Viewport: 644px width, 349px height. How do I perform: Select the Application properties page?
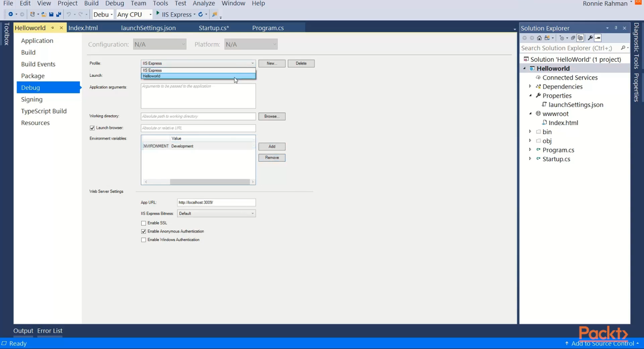coord(37,41)
